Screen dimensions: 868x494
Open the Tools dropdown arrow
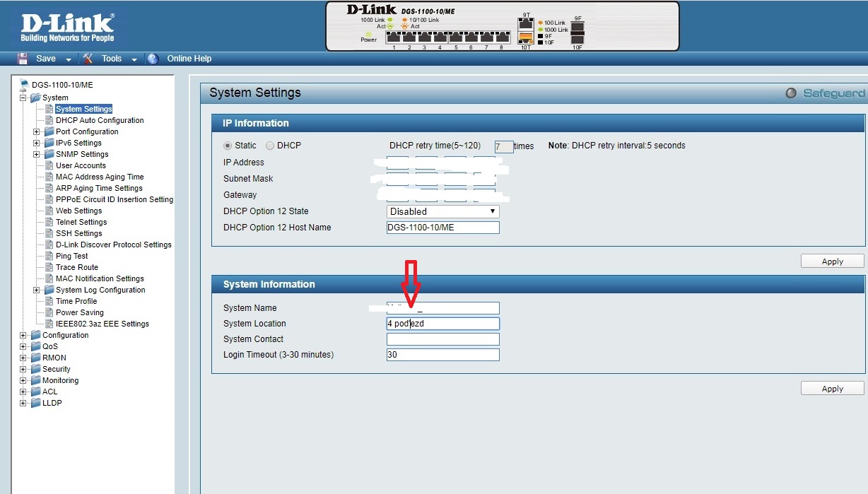click(134, 59)
